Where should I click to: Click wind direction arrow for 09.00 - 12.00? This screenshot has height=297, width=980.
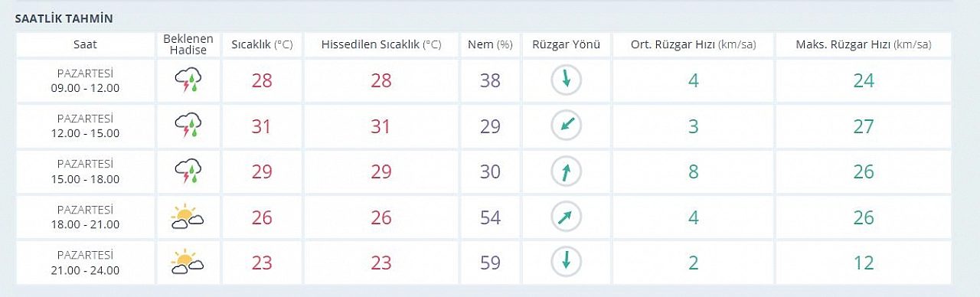(567, 80)
